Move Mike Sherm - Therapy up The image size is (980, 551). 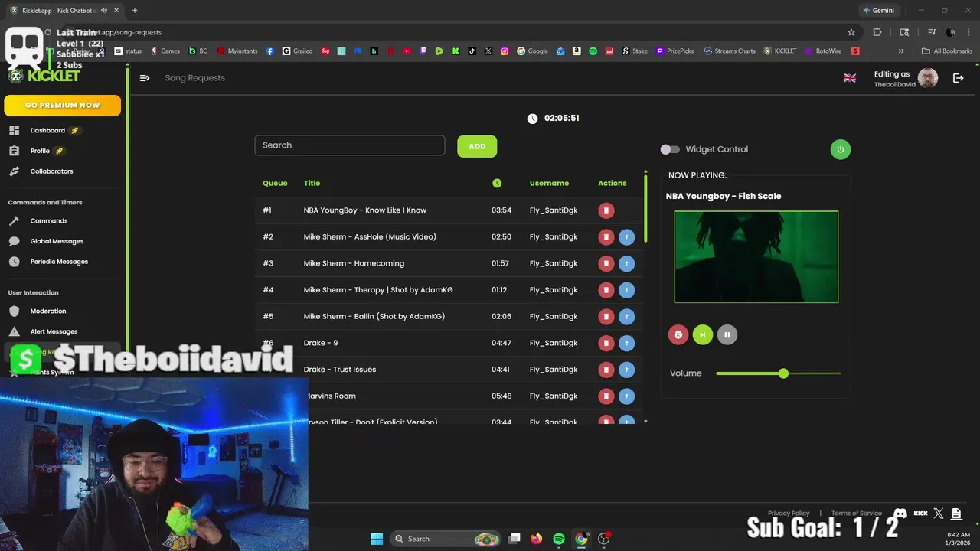click(x=626, y=290)
